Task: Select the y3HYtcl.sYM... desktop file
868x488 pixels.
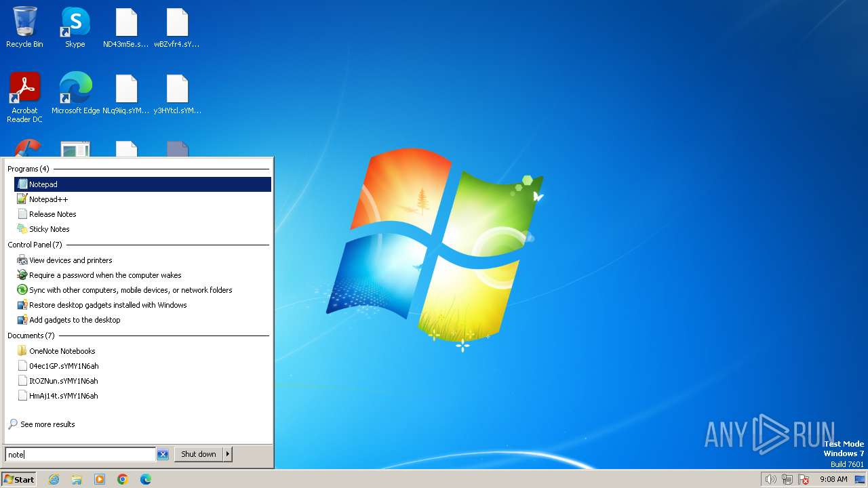Action: pos(177,94)
